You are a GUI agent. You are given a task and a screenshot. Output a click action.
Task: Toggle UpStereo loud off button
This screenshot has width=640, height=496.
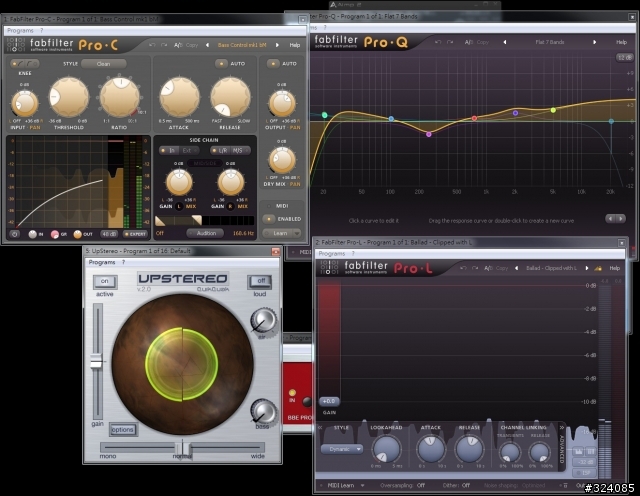pyautogui.click(x=260, y=281)
